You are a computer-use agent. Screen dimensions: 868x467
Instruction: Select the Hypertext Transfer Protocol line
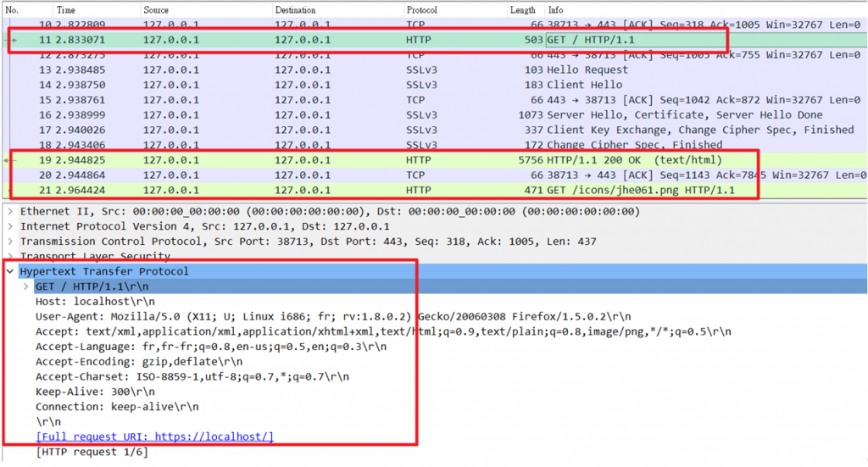pyautogui.click(x=104, y=271)
